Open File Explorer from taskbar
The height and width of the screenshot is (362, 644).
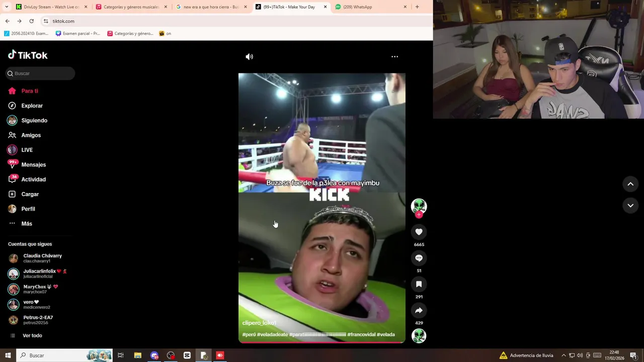[137, 355]
